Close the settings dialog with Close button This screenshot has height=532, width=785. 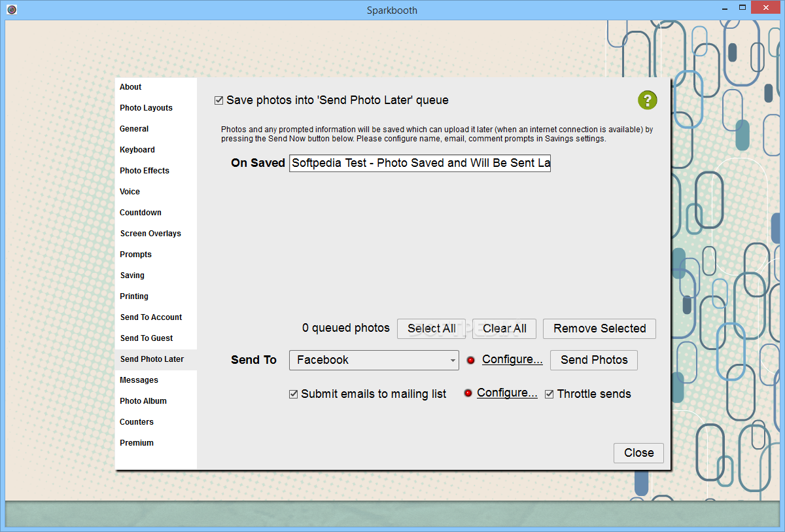(638, 453)
